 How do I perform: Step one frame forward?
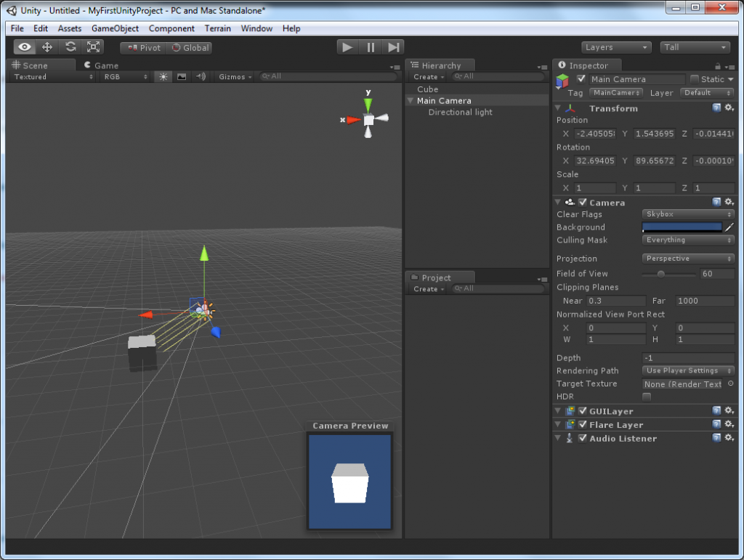(x=393, y=47)
